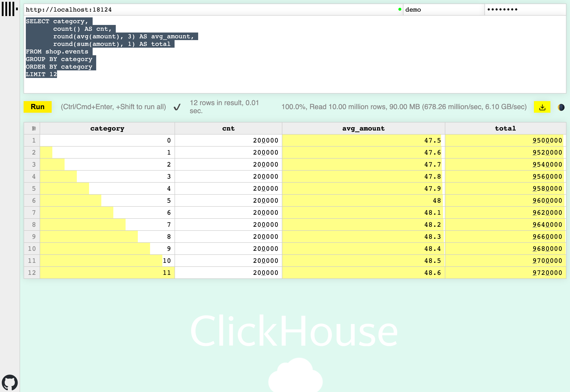
Task: Click the "GROUP BY category" query line
Action: click(x=59, y=59)
